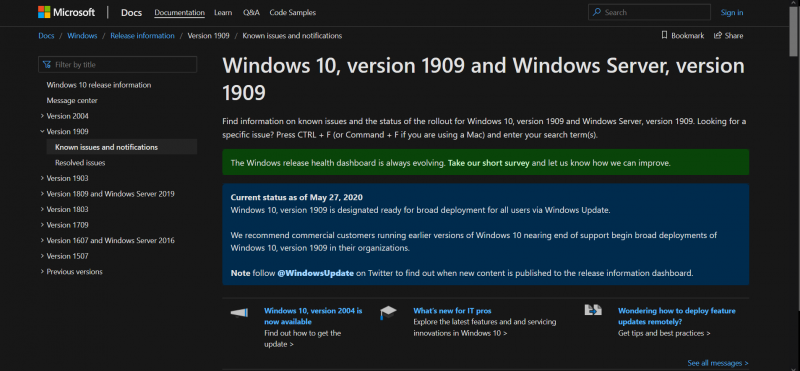Click the Sign in link

click(732, 12)
